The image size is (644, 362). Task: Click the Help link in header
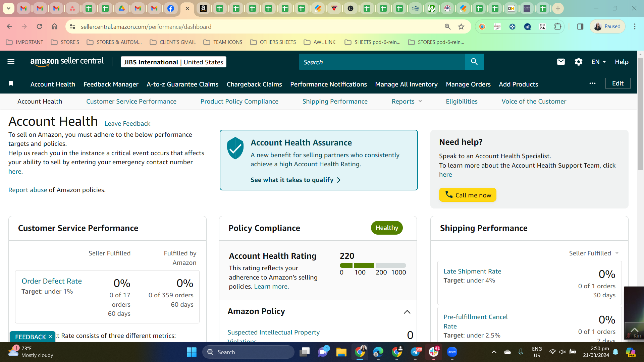click(622, 62)
